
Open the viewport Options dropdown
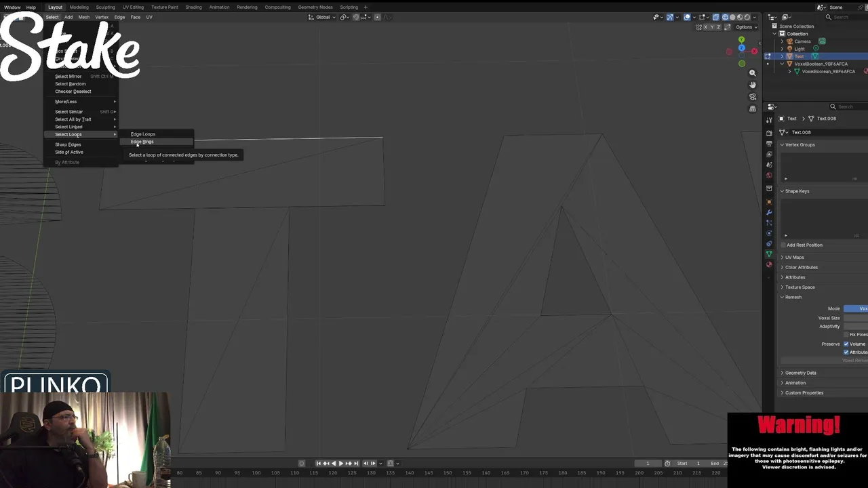tap(747, 27)
